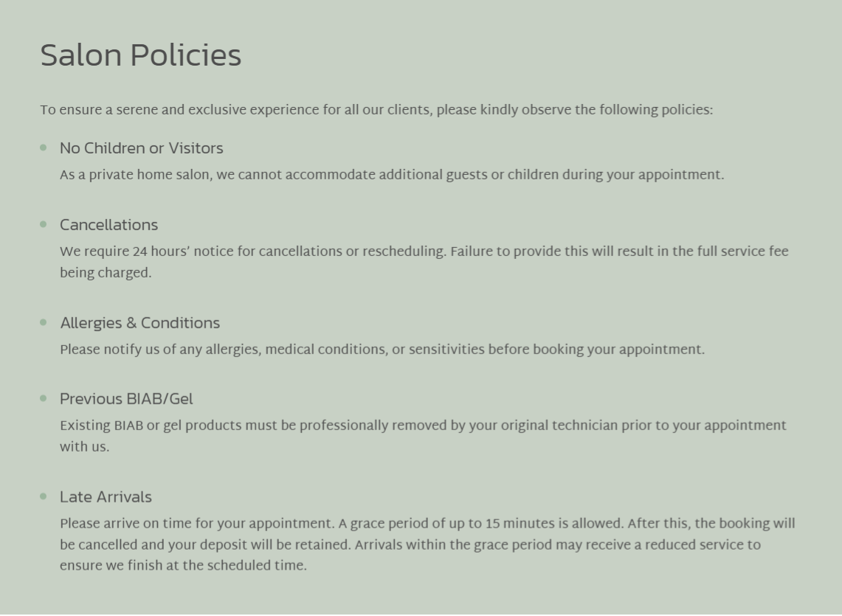Select the Allergies & Conditions heading
Image resolution: width=842 pixels, height=616 pixels.
pyautogui.click(x=139, y=323)
